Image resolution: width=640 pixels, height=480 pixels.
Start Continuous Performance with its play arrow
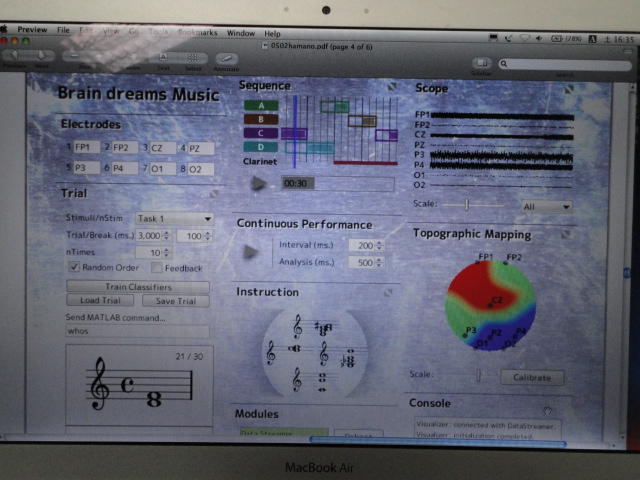click(251, 252)
